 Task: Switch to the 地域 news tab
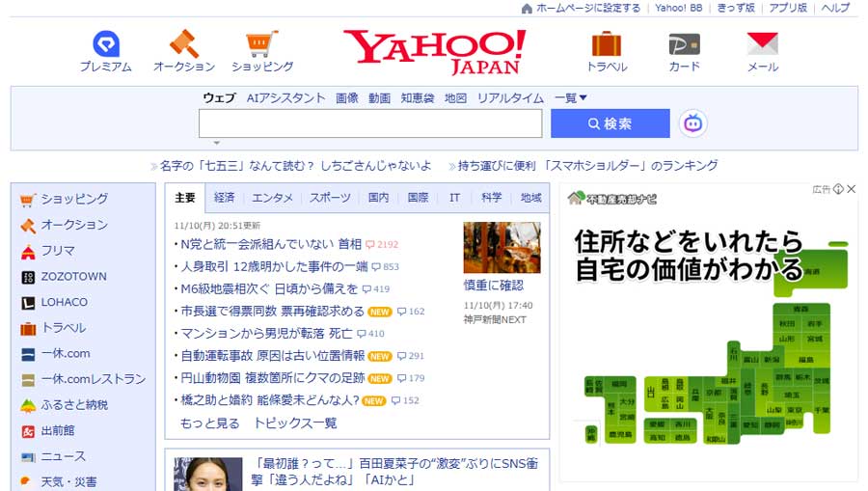(530, 198)
